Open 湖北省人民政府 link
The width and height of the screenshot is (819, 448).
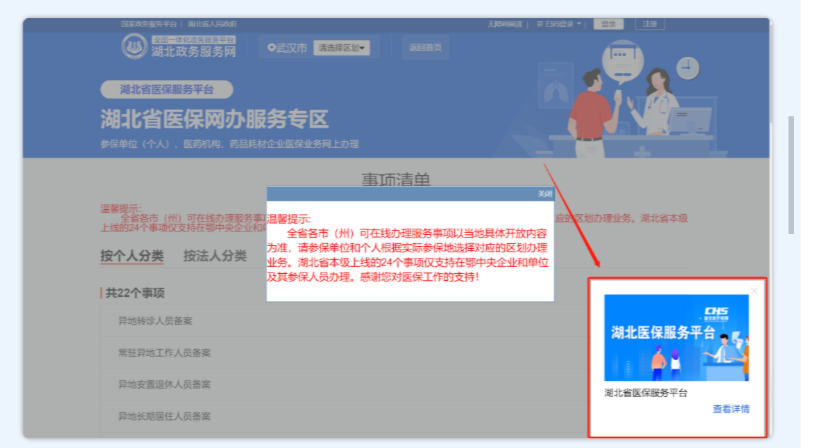(x=212, y=24)
